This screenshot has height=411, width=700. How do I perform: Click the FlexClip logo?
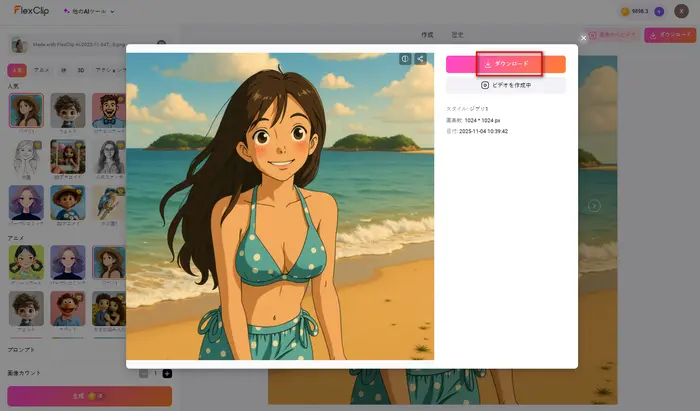31,11
